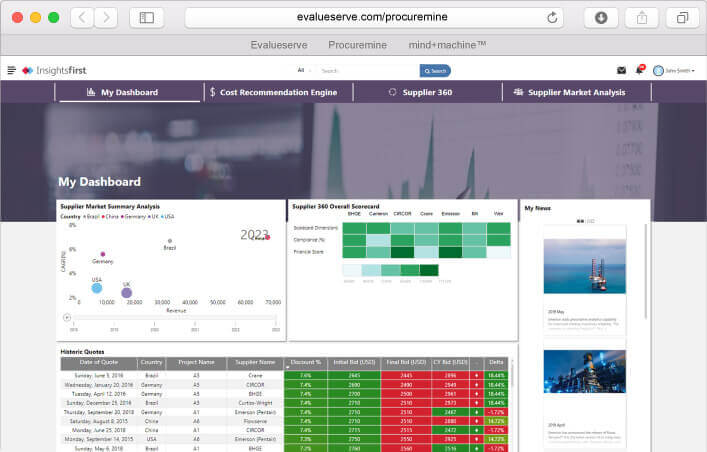This screenshot has height=452, width=707.
Task: Open the mind+machine bookmark
Action: tap(447, 45)
